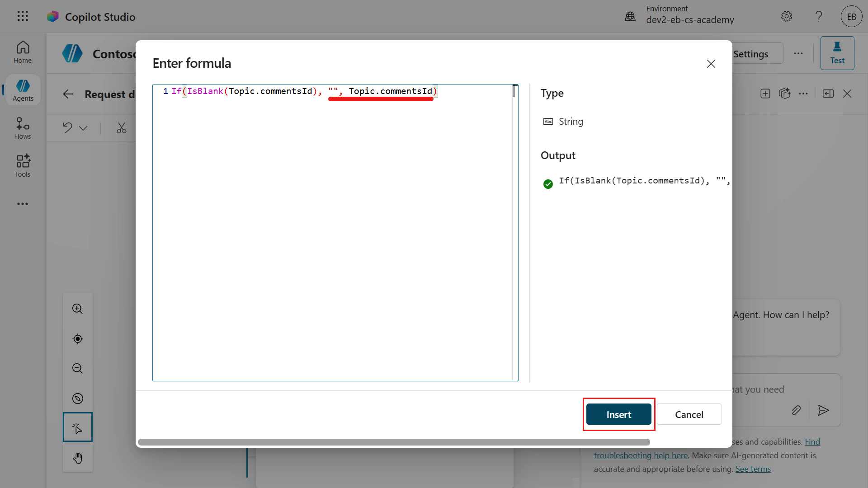Viewport: 868px width, 488px height.
Task: Go to Home in sidebar
Action: point(23,52)
